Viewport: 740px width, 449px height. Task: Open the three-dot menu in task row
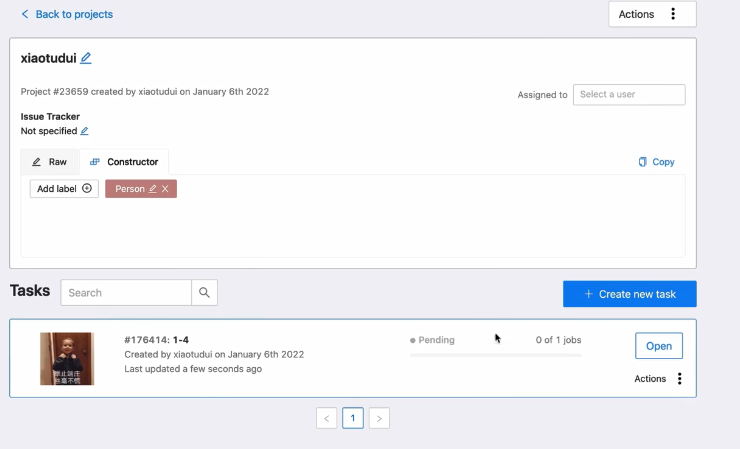(x=680, y=379)
